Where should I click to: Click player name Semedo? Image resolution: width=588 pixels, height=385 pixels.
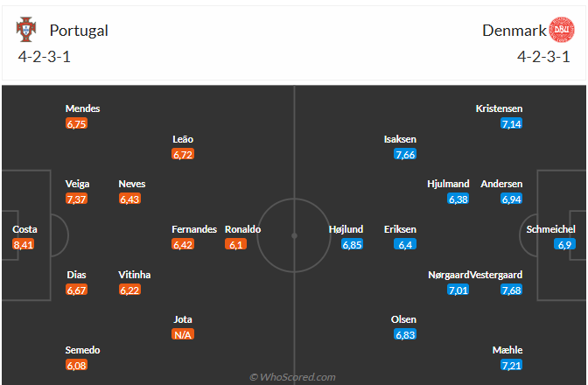pyautogui.click(x=82, y=350)
